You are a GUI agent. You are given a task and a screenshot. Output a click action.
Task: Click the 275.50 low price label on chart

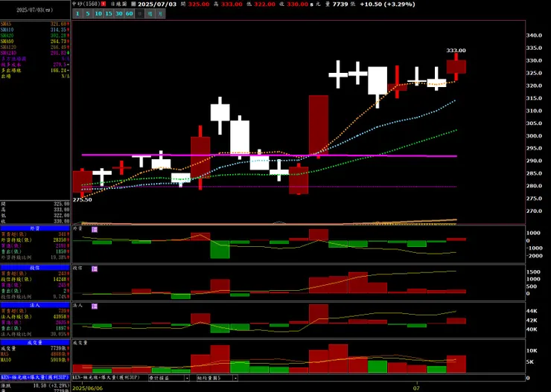pyautogui.click(x=82, y=199)
